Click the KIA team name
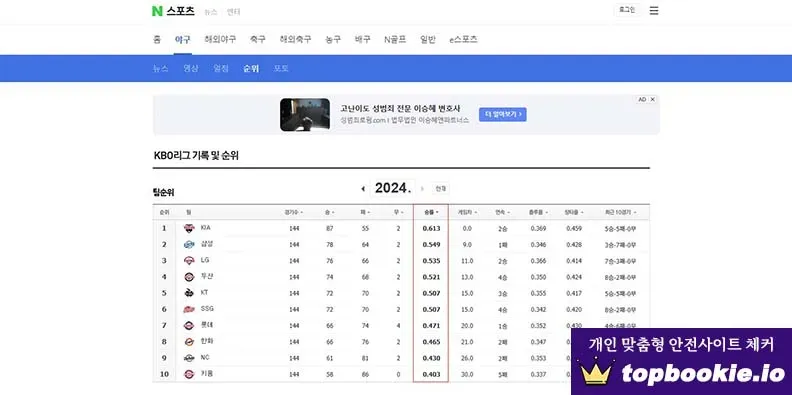The image size is (792, 395). pos(205,228)
